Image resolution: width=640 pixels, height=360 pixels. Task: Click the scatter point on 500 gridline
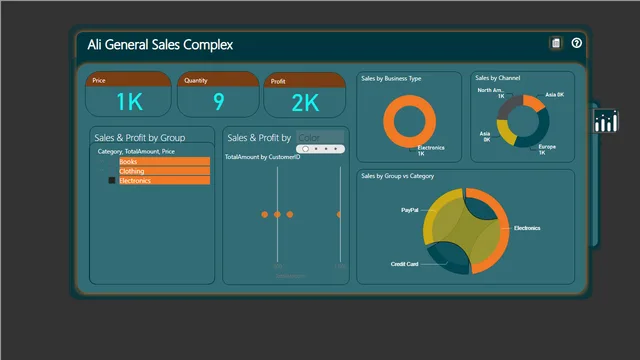click(277, 214)
